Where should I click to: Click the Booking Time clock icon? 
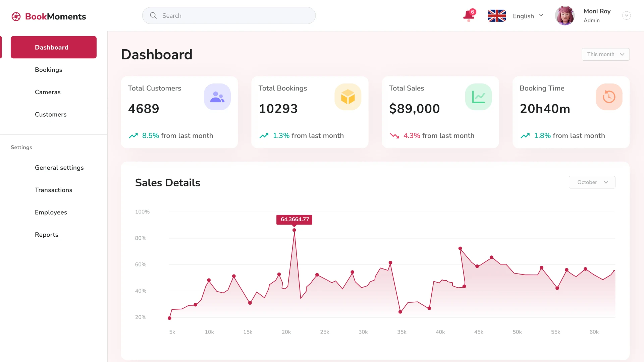(x=609, y=97)
